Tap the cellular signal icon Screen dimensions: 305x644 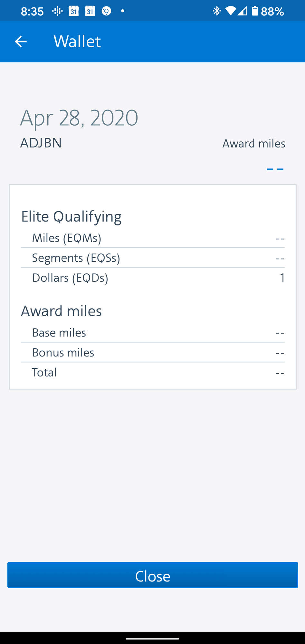click(242, 11)
